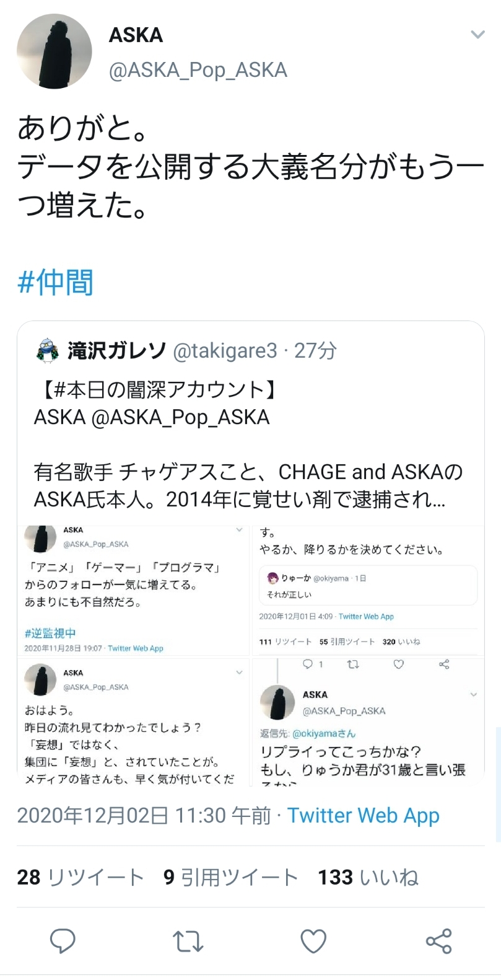
Task: Tap the retweet arrows icon
Action: click(x=188, y=942)
